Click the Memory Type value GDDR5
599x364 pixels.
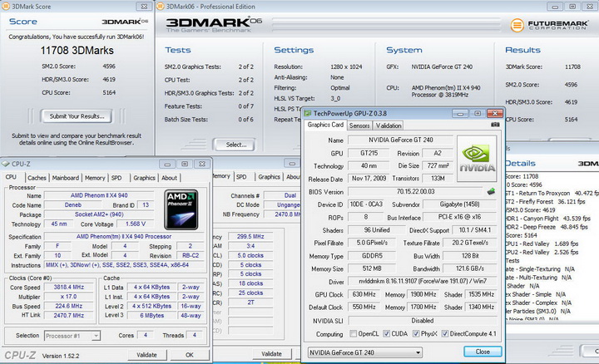[x=372, y=256]
